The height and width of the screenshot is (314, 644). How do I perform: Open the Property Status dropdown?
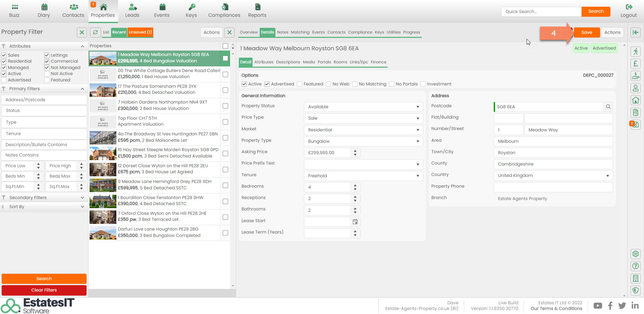[363, 107]
